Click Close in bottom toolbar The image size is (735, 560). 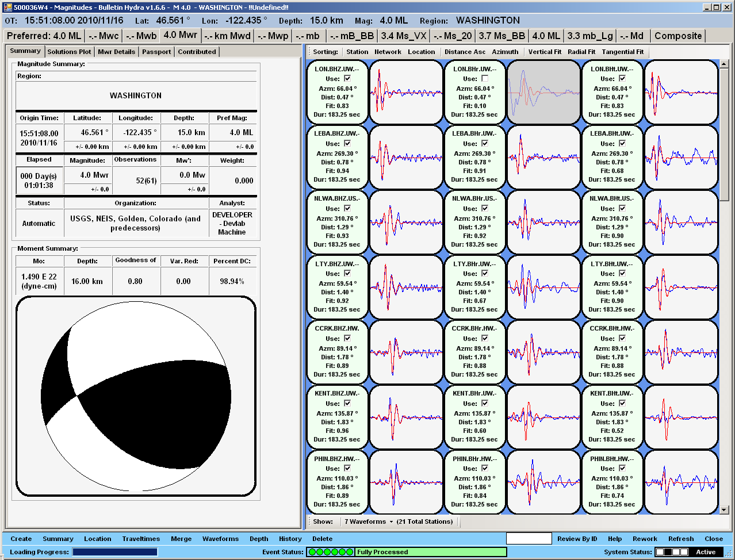[714, 539]
